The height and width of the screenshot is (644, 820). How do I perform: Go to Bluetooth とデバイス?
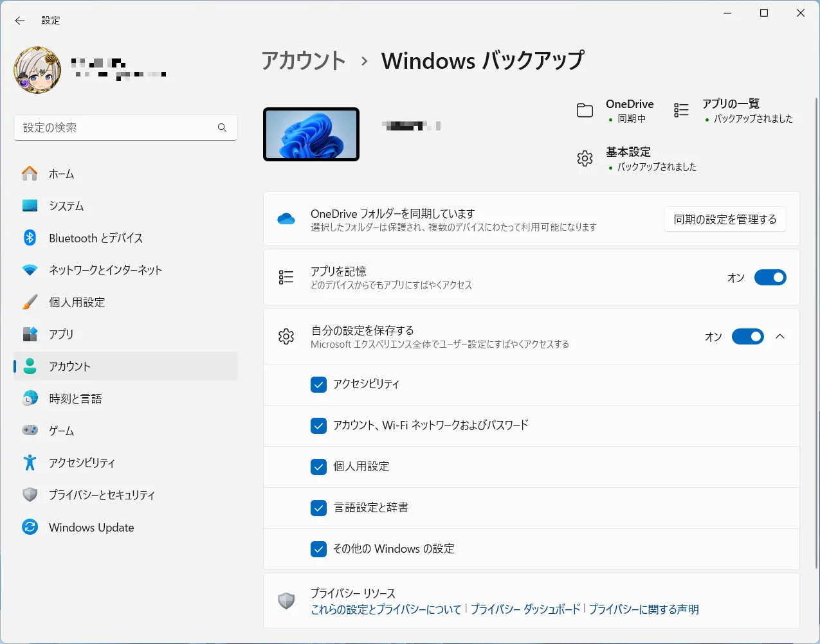tap(125, 238)
